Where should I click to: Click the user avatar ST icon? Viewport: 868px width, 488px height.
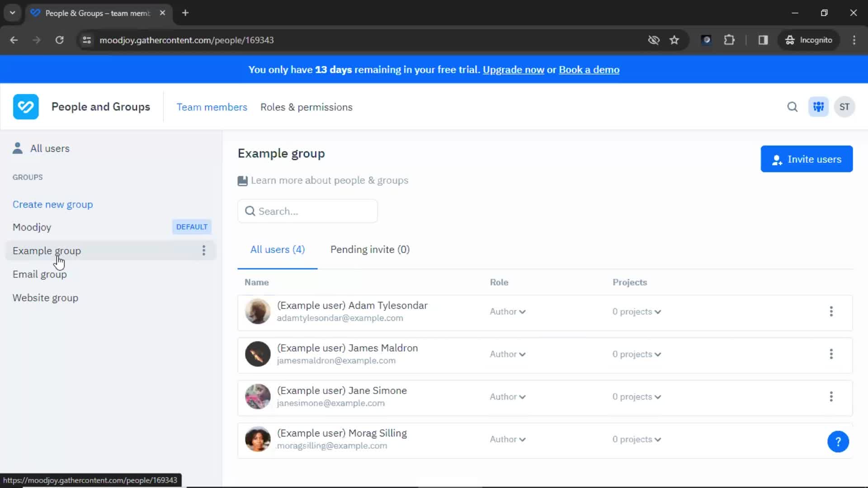tap(845, 107)
